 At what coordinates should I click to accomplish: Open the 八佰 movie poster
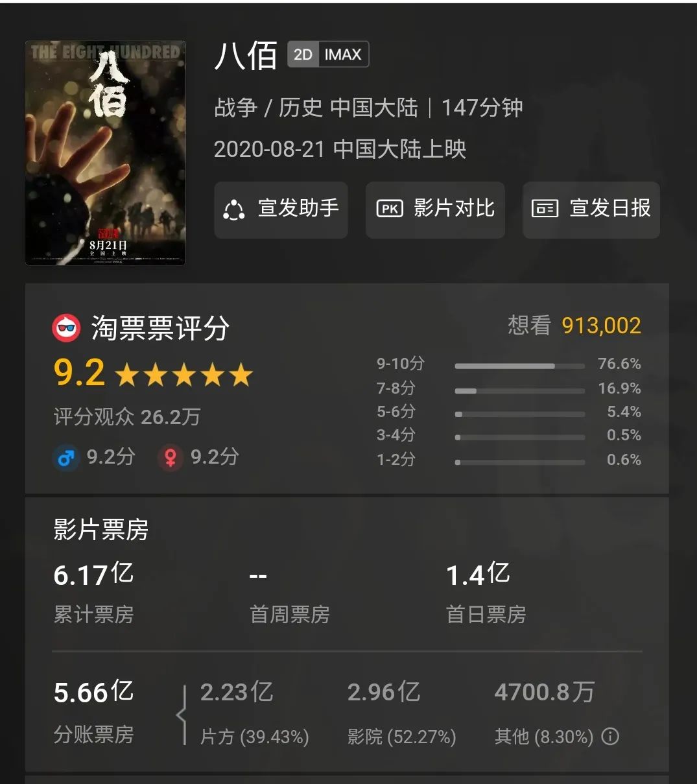pyautogui.click(x=106, y=153)
